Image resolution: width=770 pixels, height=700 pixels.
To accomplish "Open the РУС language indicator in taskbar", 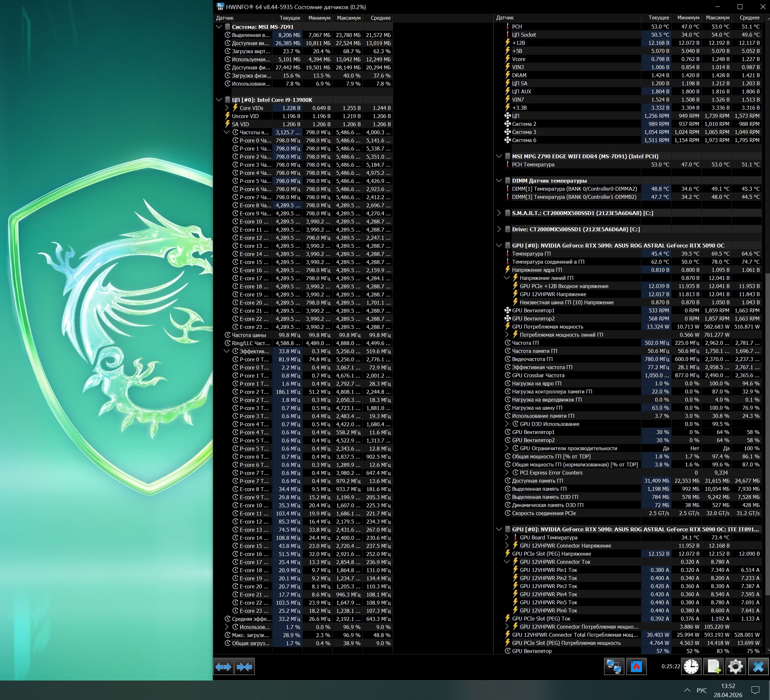I will (x=701, y=690).
